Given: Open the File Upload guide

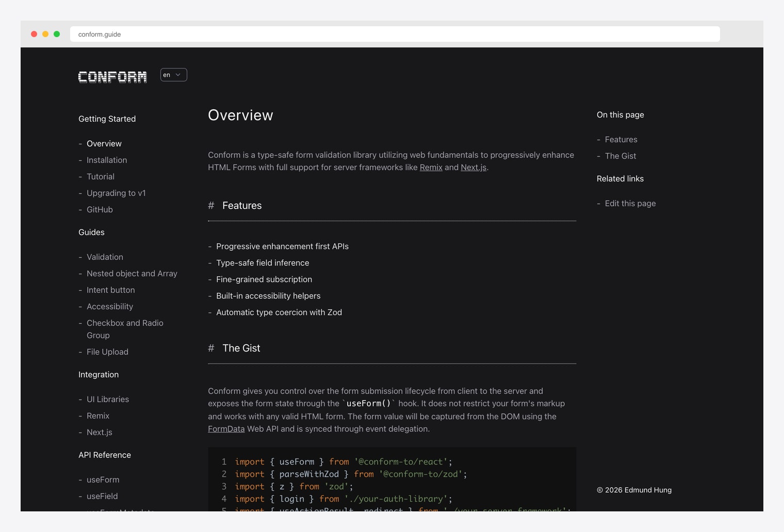Looking at the screenshot, I should coord(107,352).
